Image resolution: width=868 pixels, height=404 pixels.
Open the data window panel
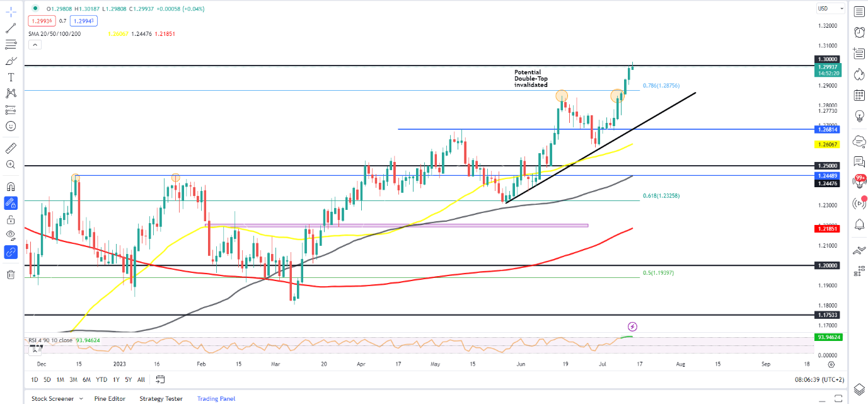859,54
